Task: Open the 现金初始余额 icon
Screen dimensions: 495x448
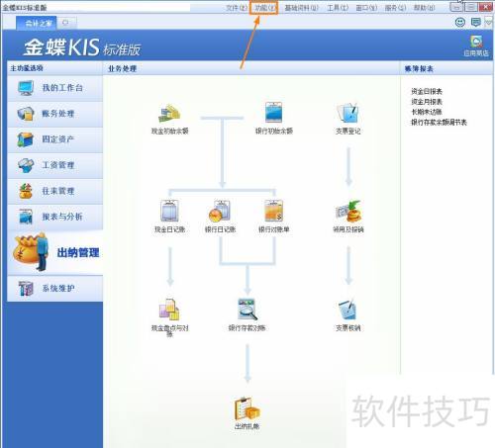Action: 169,114
